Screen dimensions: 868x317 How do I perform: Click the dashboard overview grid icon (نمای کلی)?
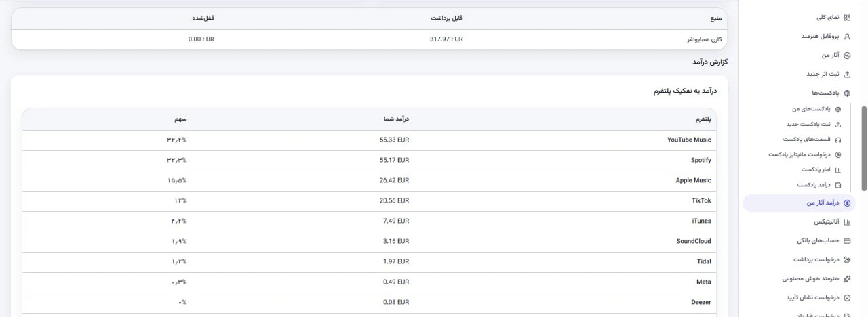(x=846, y=18)
